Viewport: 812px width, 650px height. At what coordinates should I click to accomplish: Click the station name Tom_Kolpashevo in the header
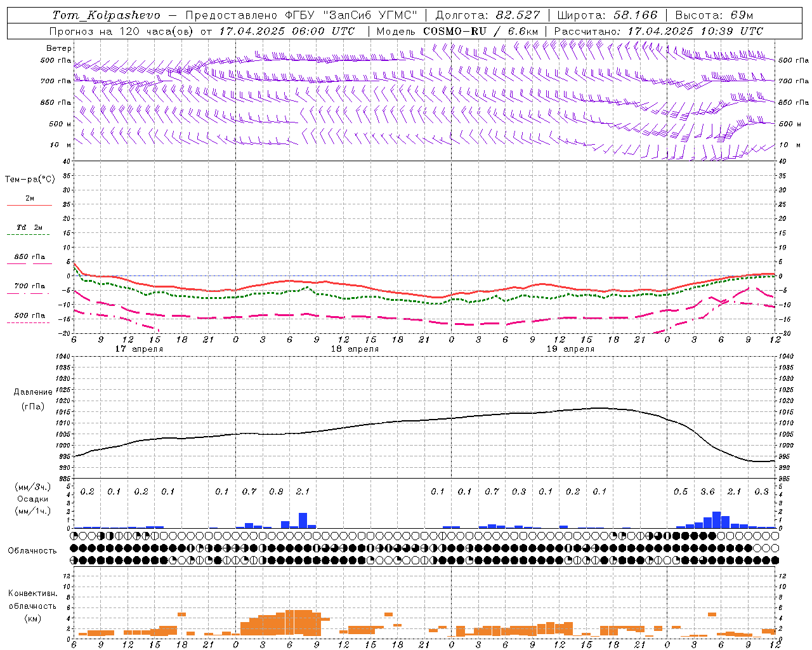pyautogui.click(x=107, y=15)
